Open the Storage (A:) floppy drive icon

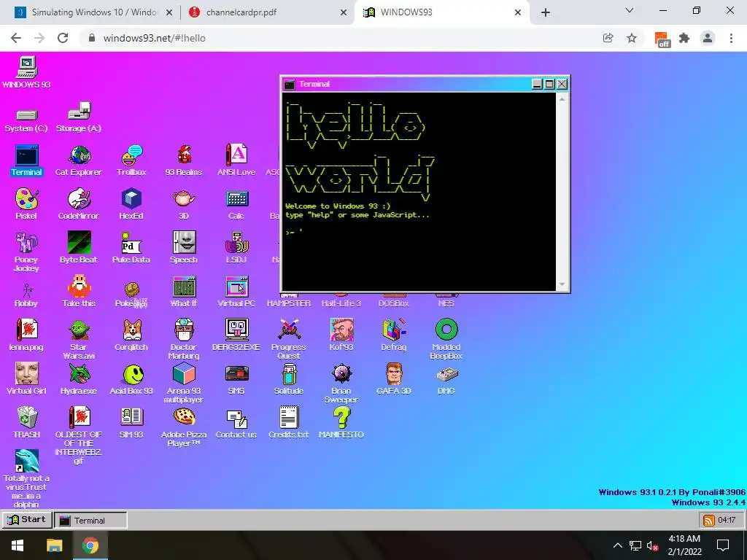[79, 111]
